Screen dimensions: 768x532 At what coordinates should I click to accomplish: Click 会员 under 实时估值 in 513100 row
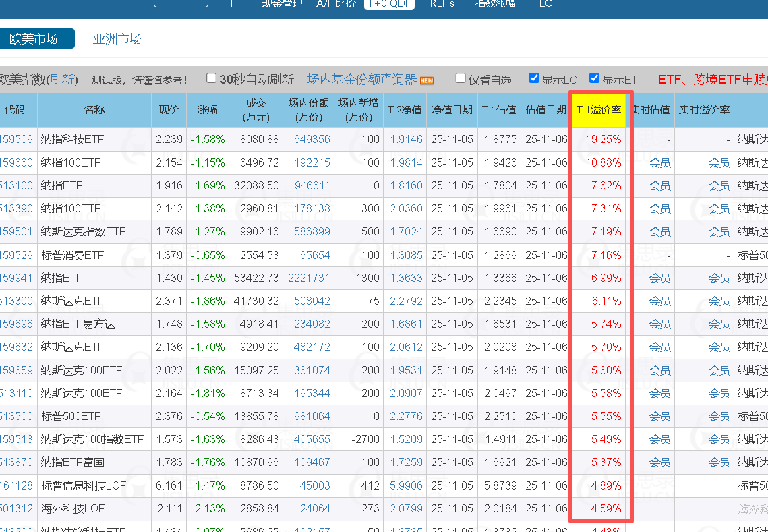coord(659,186)
